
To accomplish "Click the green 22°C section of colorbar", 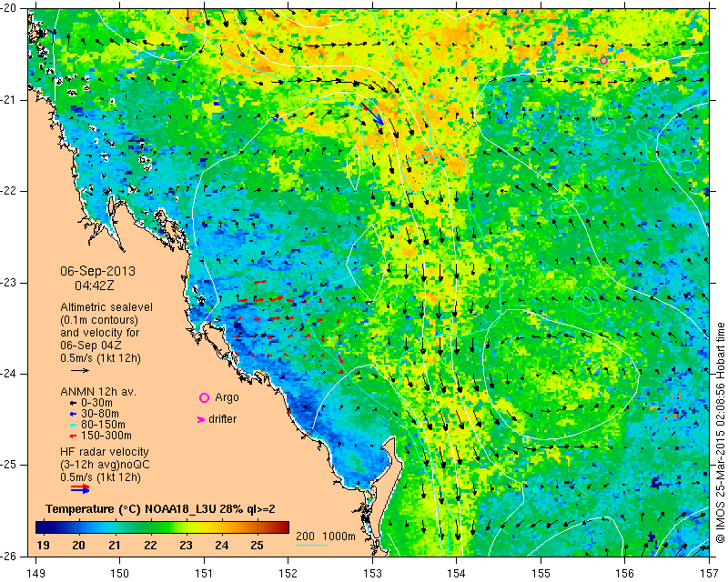I will point(150,527).
